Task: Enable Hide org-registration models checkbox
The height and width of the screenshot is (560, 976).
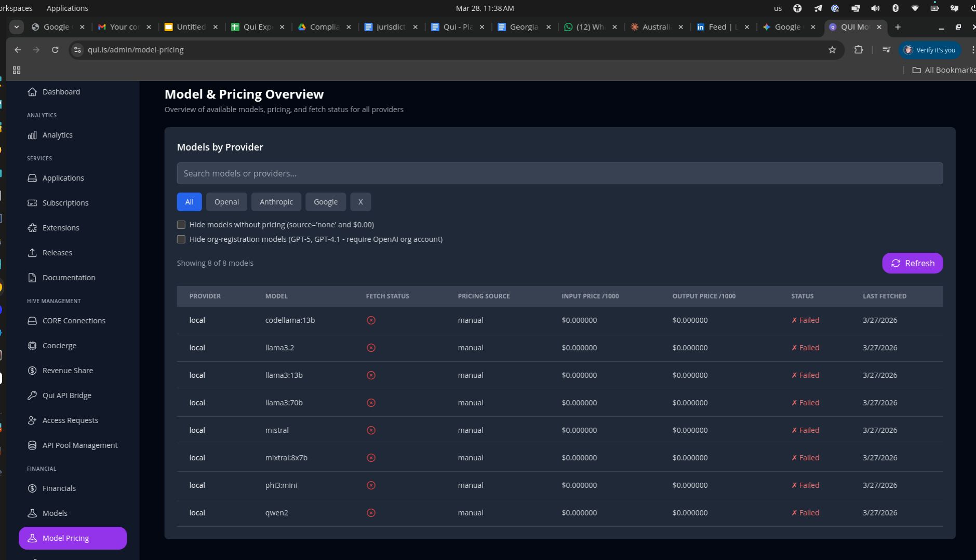Action: (x=181, y=239)
